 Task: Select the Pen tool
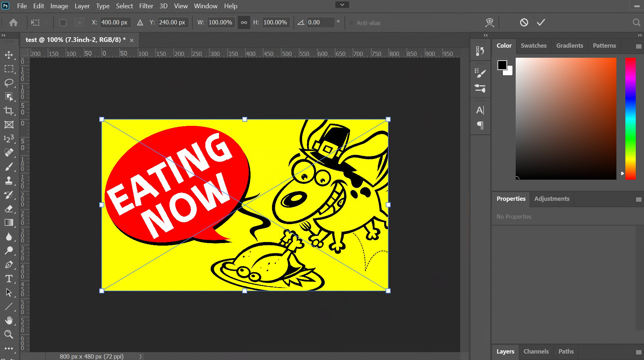(9, 265)
